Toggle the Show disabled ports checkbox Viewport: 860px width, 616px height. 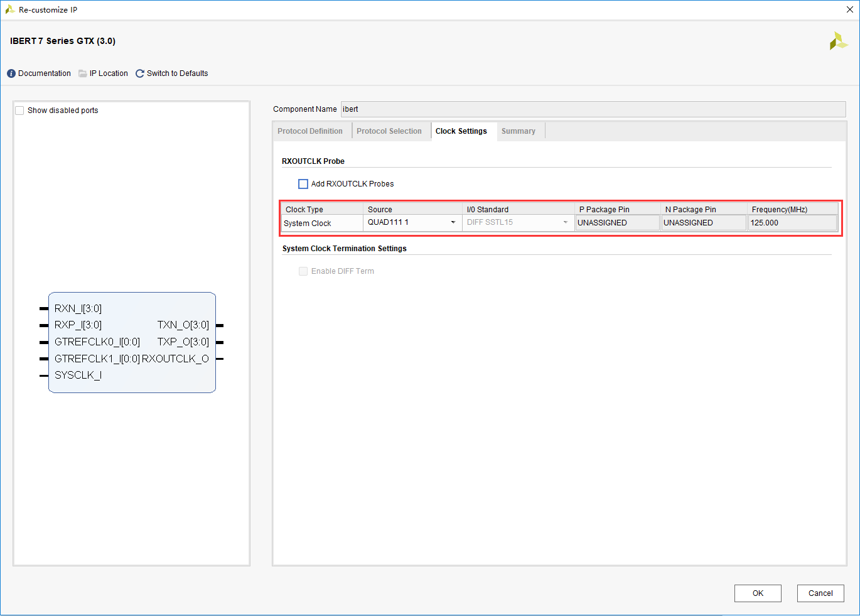click(19, 111)
